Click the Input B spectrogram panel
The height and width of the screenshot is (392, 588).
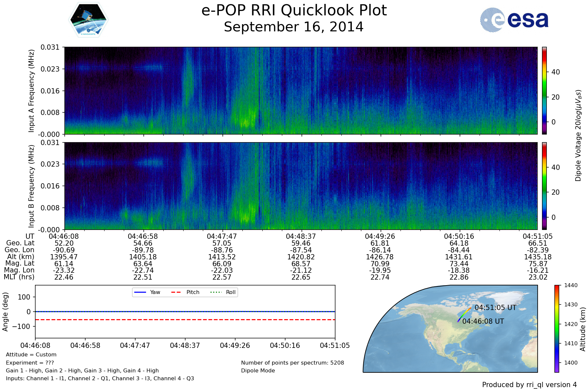point(301,186)
